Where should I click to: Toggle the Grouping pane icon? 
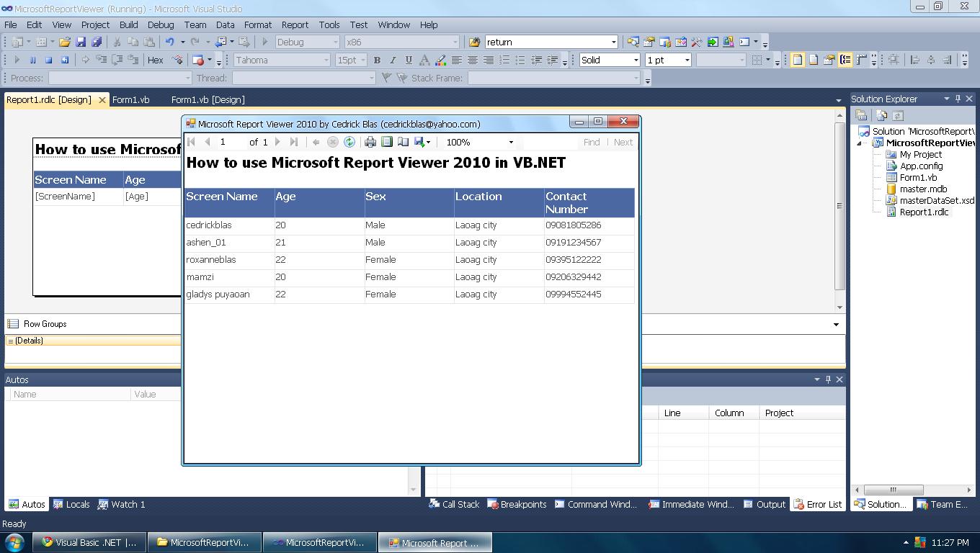point(845,60)
